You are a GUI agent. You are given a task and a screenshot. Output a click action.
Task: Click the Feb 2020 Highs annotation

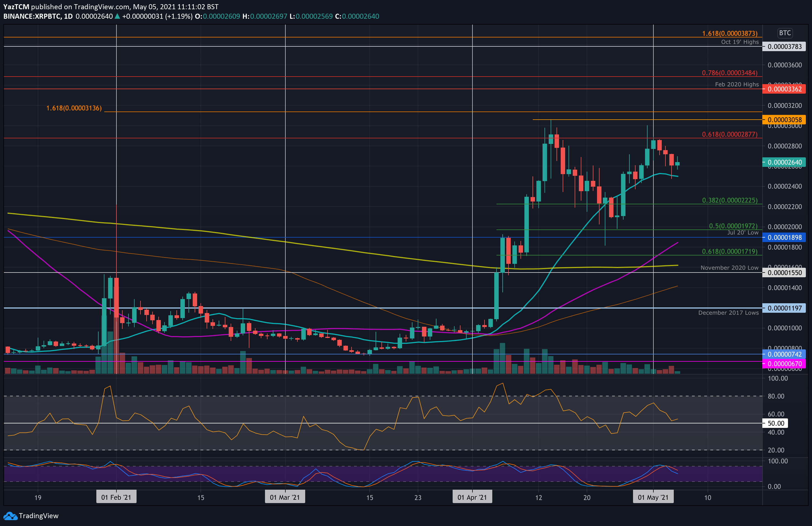point(737,84)
